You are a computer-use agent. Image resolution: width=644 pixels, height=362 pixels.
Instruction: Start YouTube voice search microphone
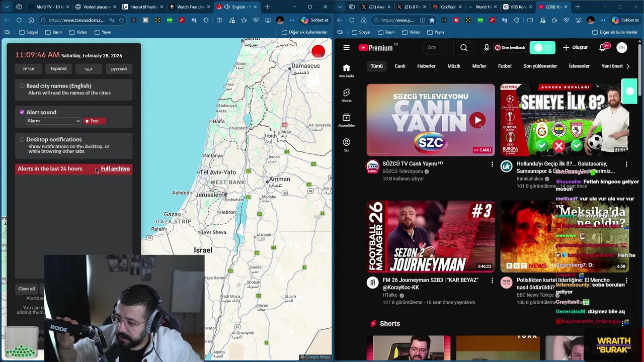pos(487,48)
